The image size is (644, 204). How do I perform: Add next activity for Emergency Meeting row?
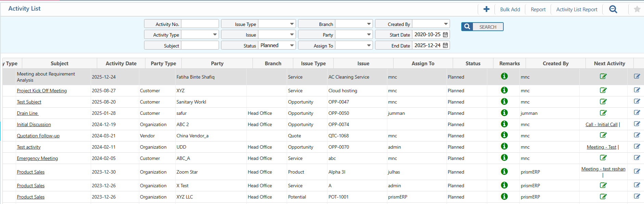(x=603, y=158)
